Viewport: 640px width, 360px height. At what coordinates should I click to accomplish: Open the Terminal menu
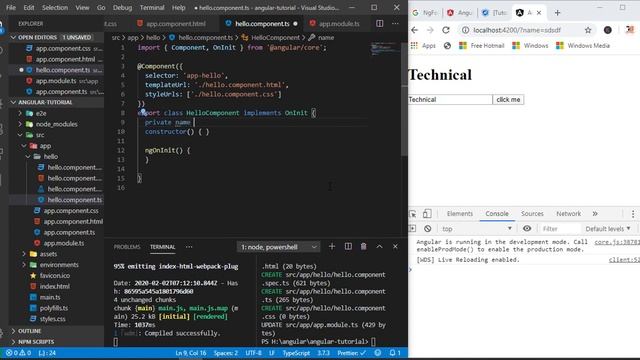[152, 7]
